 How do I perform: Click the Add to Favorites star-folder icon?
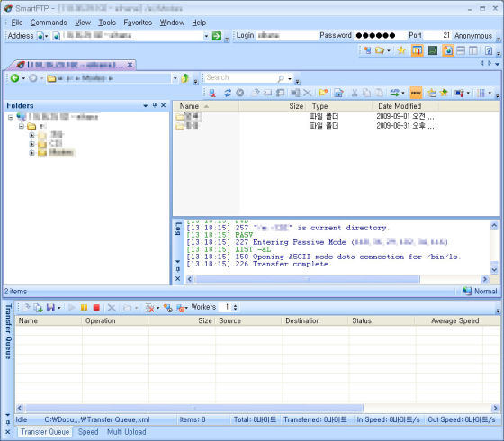(x=432, y=94)
